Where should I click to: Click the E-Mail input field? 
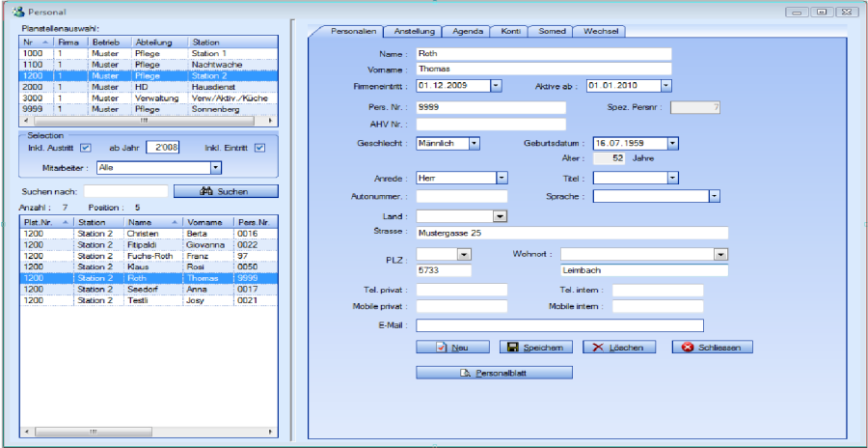(x=559, y=325)
